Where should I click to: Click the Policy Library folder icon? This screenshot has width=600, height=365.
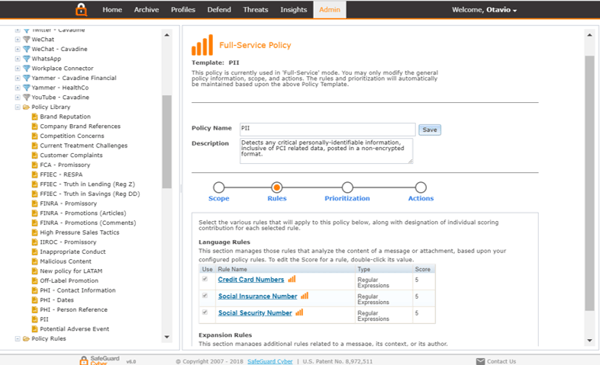(26, 107)
